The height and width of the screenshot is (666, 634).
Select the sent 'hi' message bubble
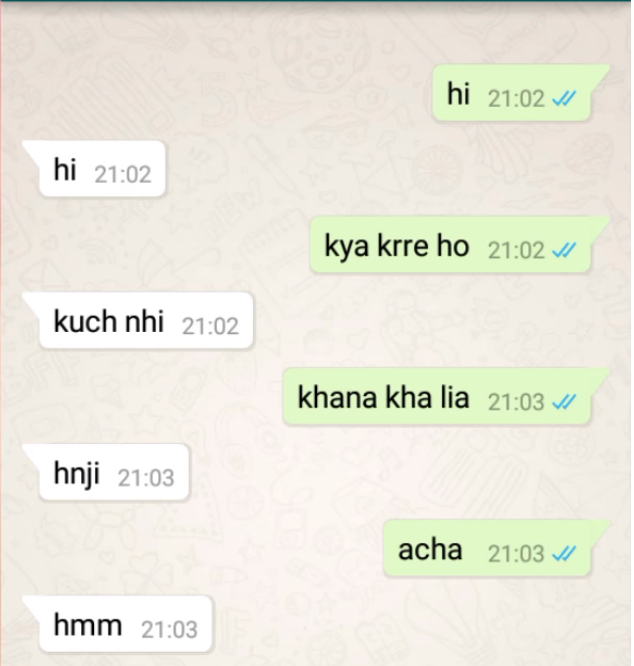coord(512,93)
